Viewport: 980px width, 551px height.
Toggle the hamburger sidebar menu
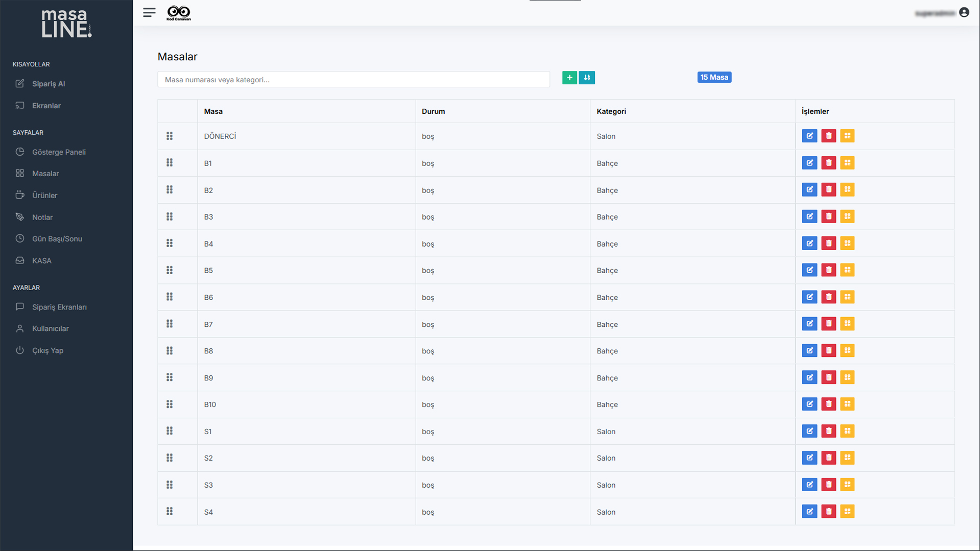[149, 13]
